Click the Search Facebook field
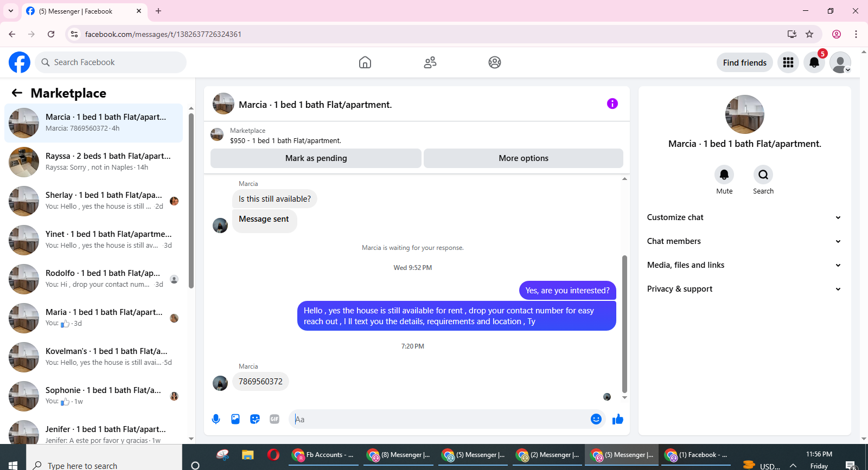 tap(111, 62)
